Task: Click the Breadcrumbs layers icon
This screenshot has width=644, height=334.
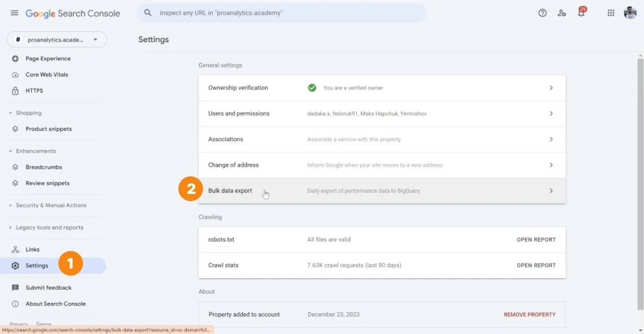Action: [15, 167]
